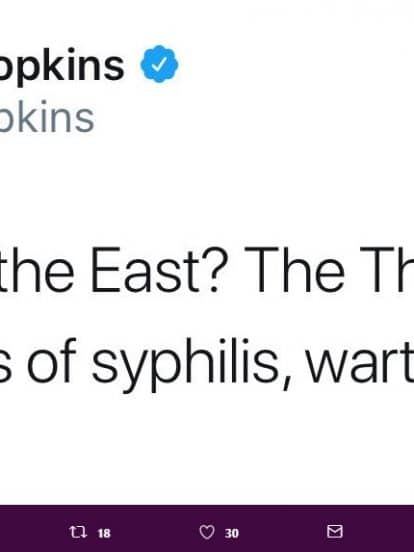This screenshot has height=552, width=414.
Task: View the 30 likes count
Action: point(232,533)
